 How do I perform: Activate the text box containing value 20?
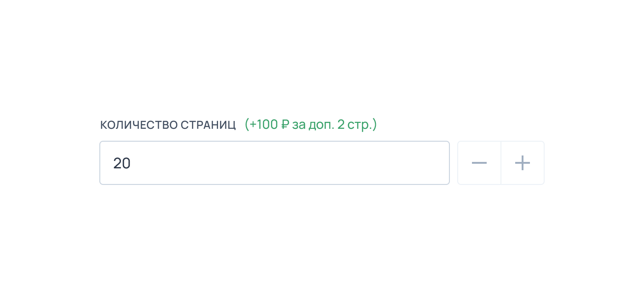(275, 163)
